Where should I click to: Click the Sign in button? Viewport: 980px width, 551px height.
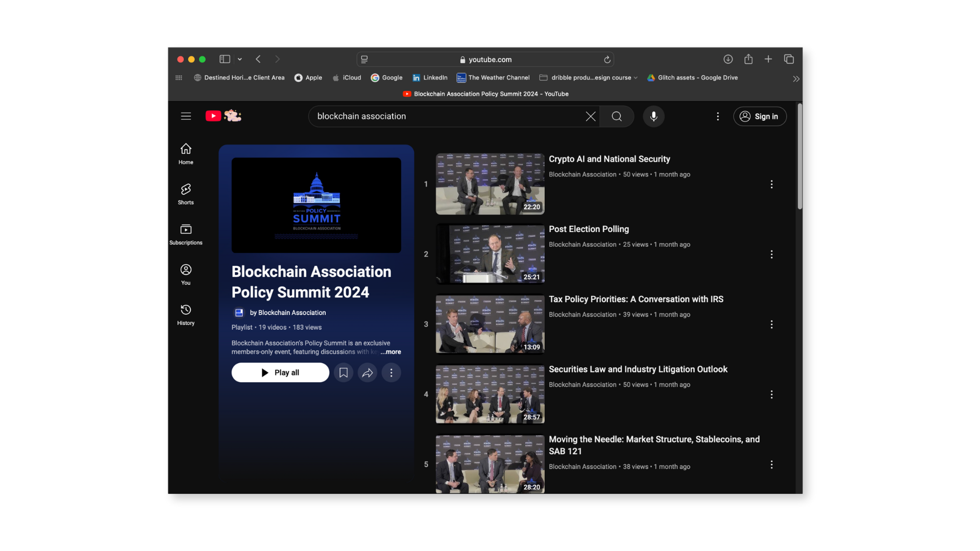coord(759,116)
